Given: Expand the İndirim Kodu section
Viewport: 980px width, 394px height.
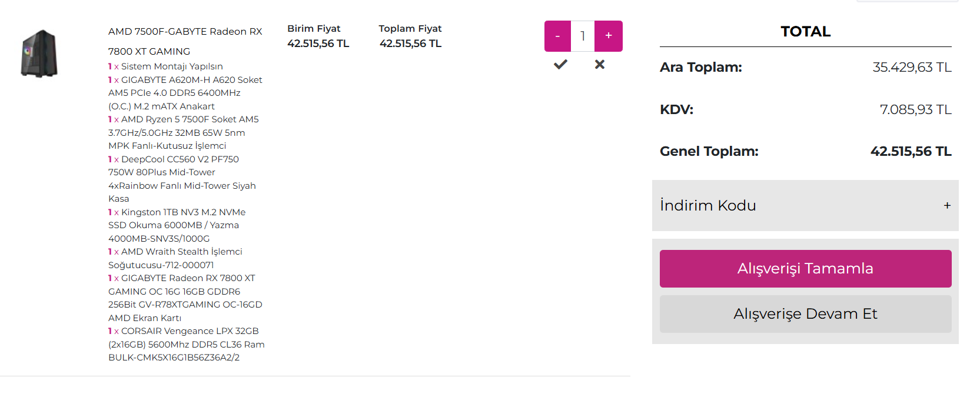Looking at the screenshot, I should coord(805,205).
